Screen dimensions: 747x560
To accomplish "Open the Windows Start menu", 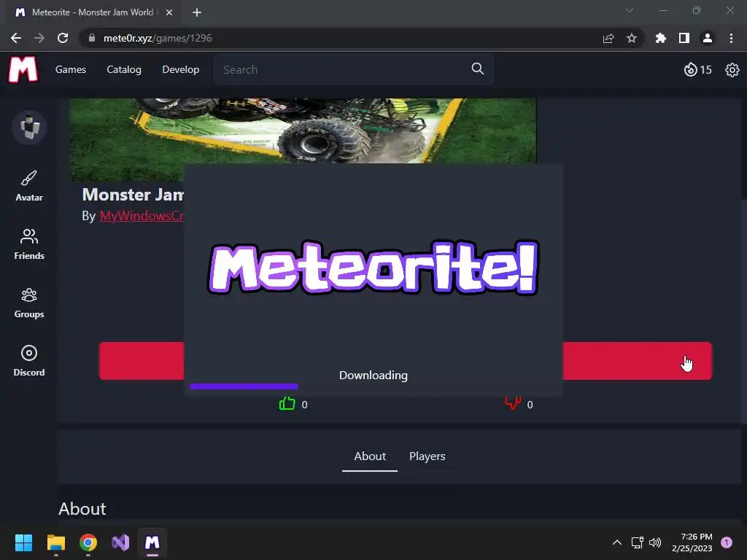I will click(23, 542).
